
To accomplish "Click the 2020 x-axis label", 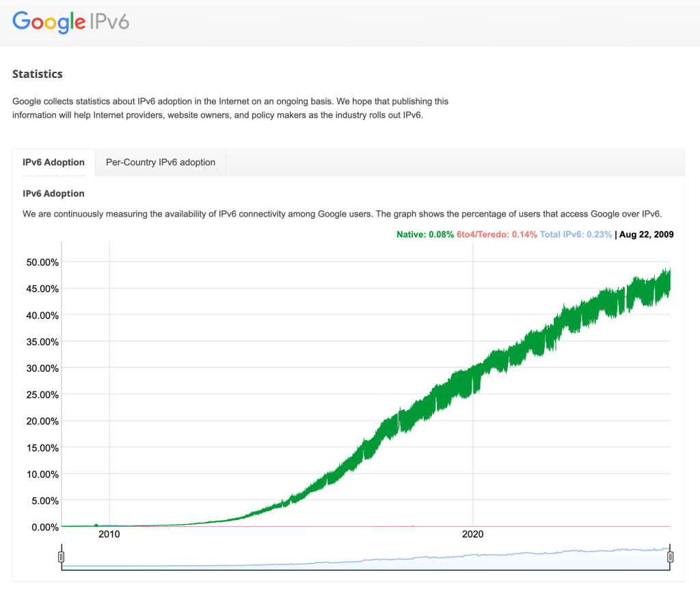I will coord(473,534).
